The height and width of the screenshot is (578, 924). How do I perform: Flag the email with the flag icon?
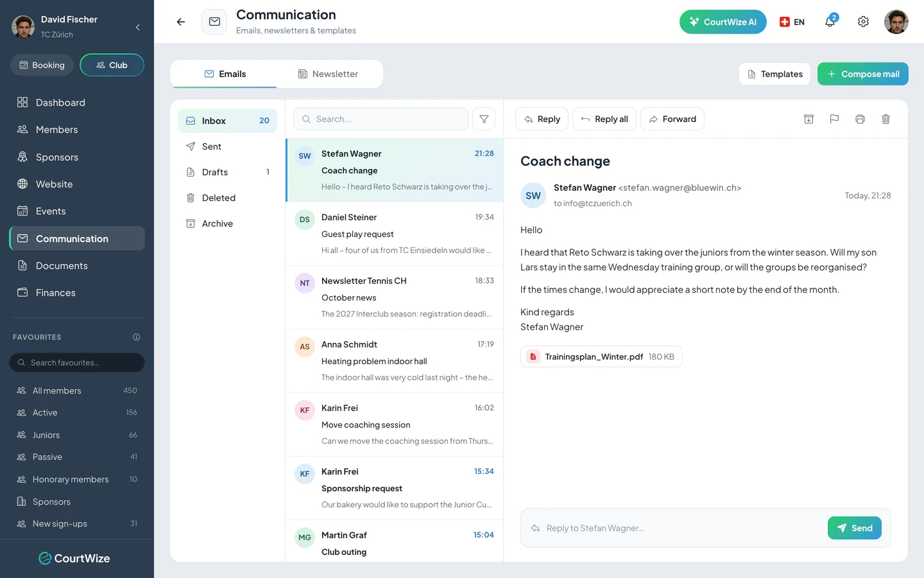pos(834,119)
